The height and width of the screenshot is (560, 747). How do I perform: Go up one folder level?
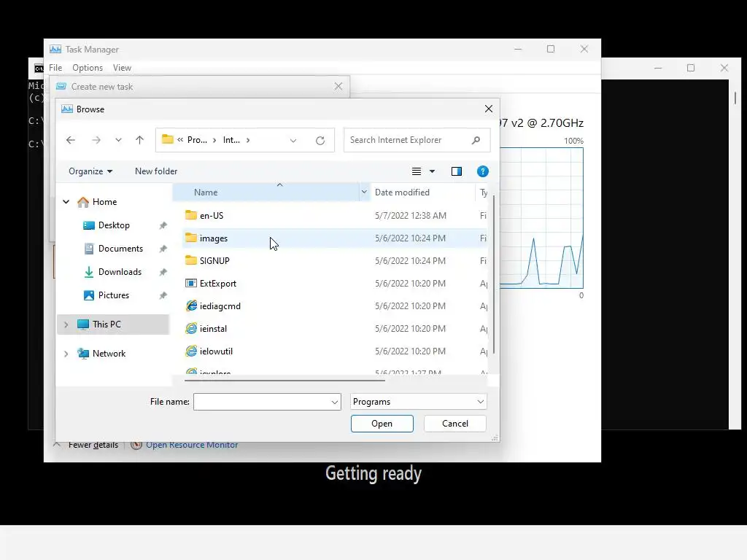pyautogui.click(x=139, y=140)
